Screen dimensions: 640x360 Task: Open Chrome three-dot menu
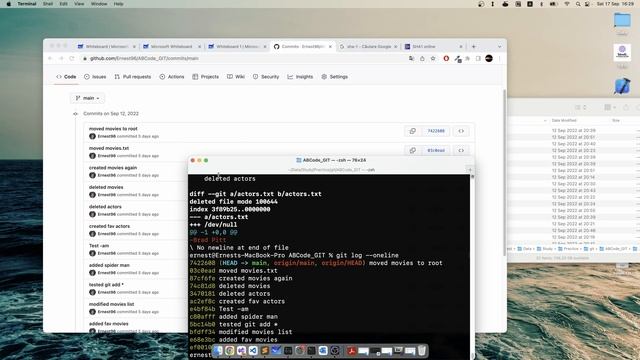click(x=500, y=58)
